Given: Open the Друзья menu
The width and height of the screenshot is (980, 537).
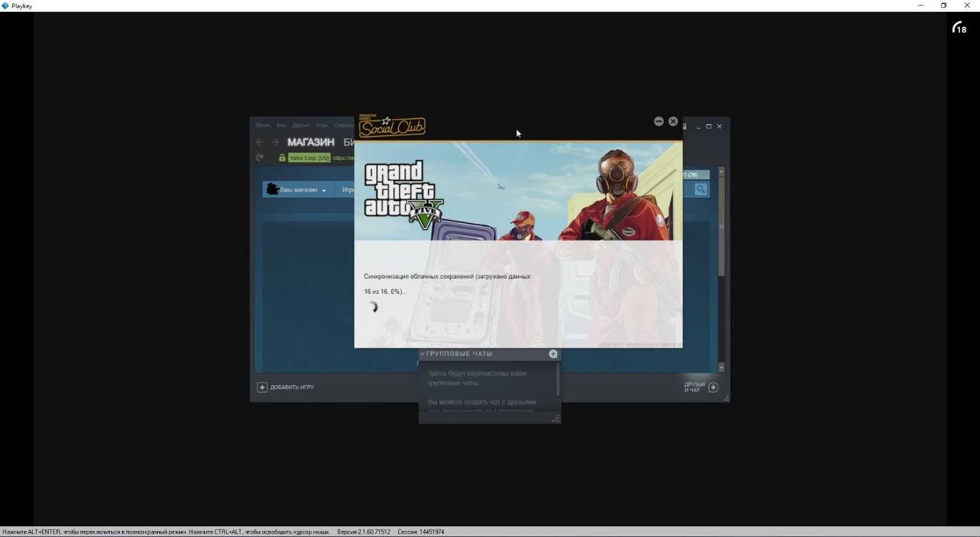Looking at the screenshot, I should point(301,125).
